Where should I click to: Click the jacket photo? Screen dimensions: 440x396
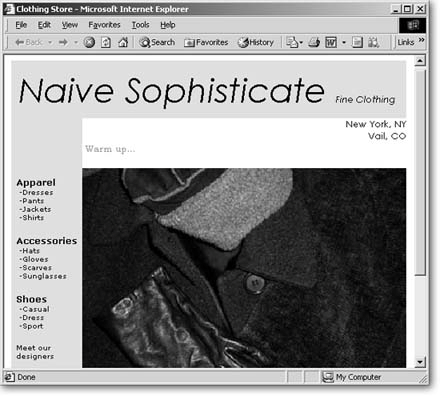tap(244, 268)
